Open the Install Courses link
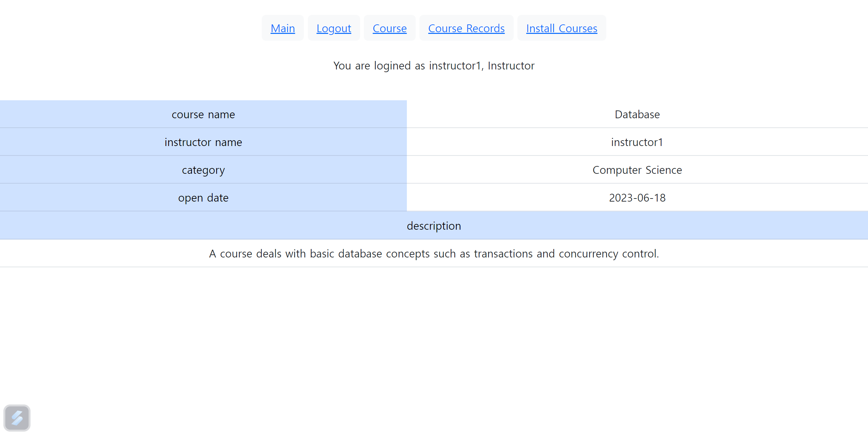 pos(561,28)
